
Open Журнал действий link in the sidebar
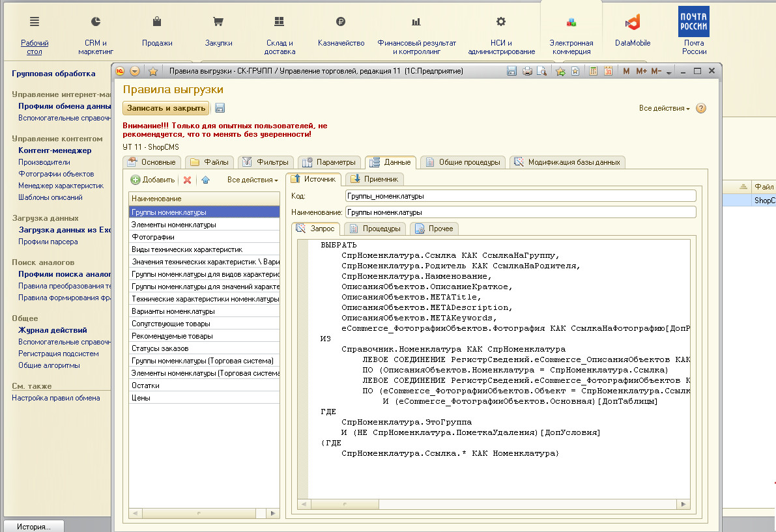[52, 330]
